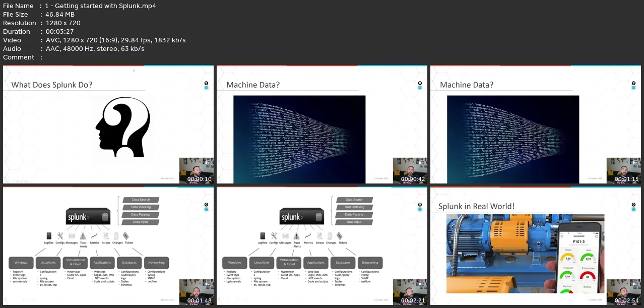Click the 'Comment' label

19,57
